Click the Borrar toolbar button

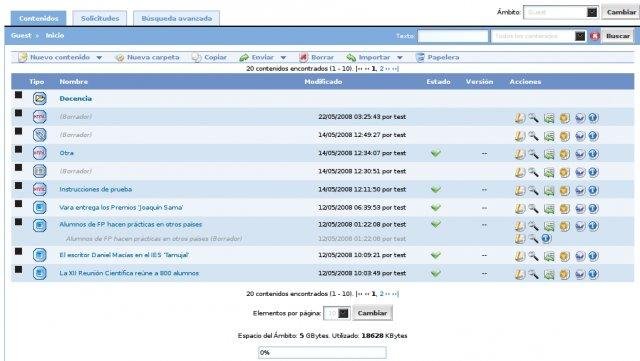pos(316,58)
